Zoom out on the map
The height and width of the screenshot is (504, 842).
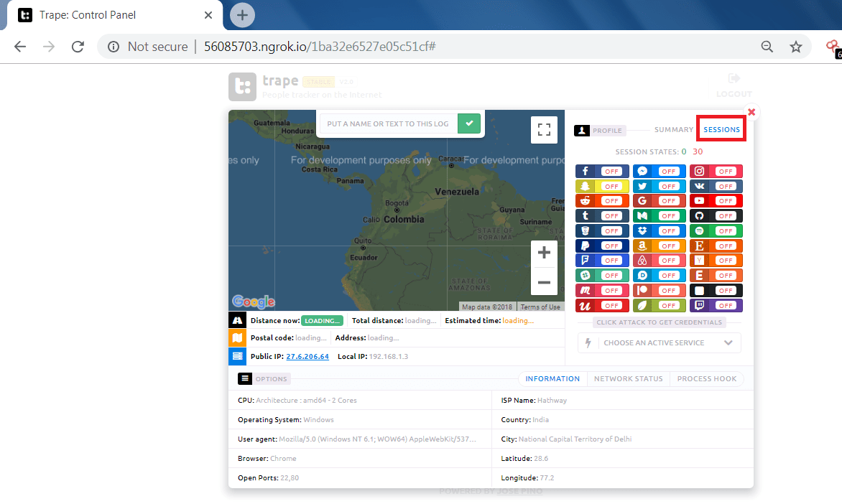544,282
